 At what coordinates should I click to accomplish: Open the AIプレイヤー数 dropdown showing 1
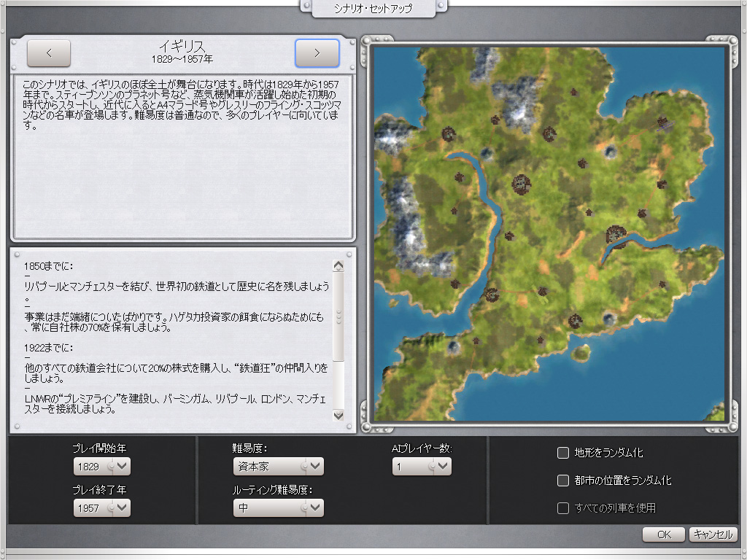pos(422,466)
